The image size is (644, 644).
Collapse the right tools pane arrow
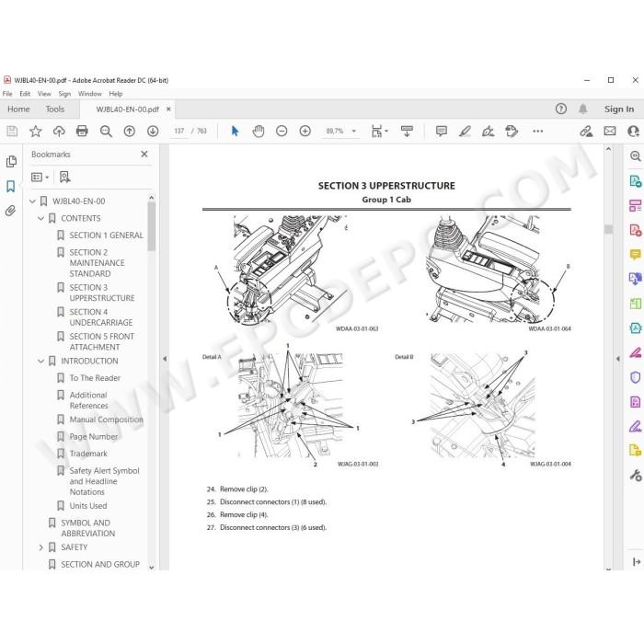click(618, 359)
